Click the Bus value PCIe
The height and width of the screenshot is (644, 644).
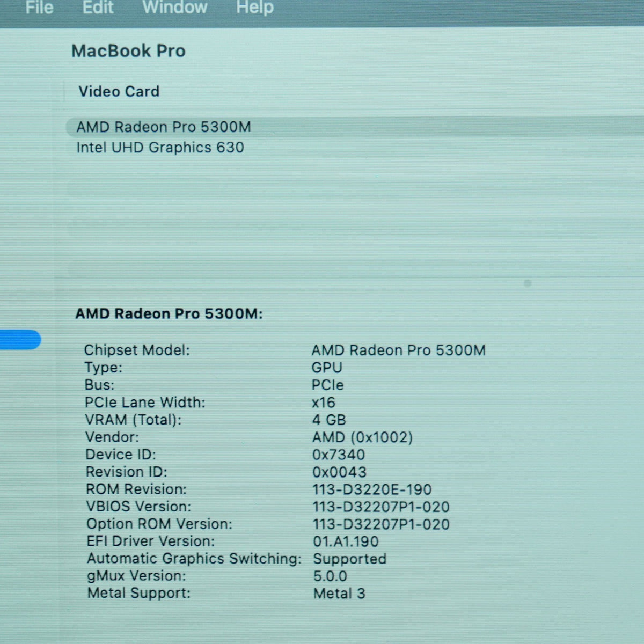(x=327, y=385)
